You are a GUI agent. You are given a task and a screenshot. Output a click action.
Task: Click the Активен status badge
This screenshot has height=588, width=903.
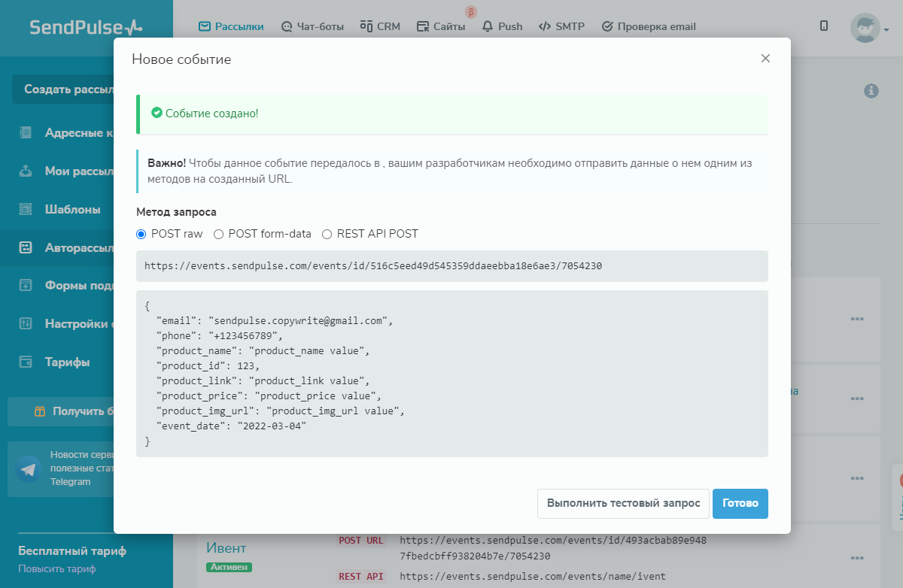pyautogui.click(x=229, y=567)
